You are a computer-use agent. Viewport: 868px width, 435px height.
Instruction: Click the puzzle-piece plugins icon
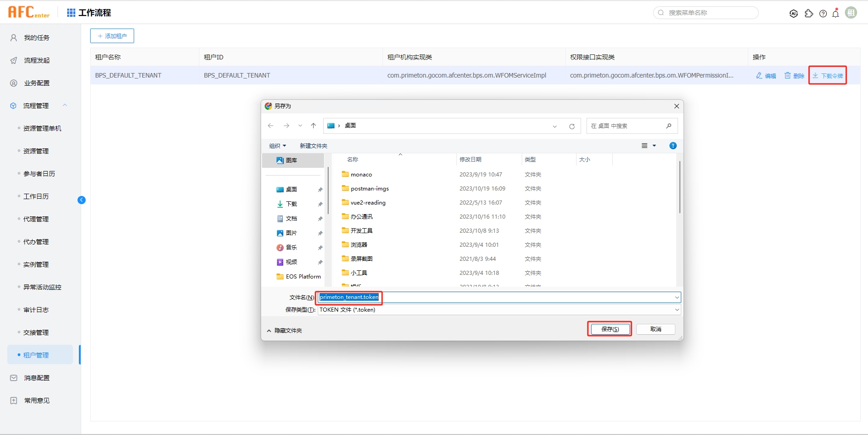[809, 13]
